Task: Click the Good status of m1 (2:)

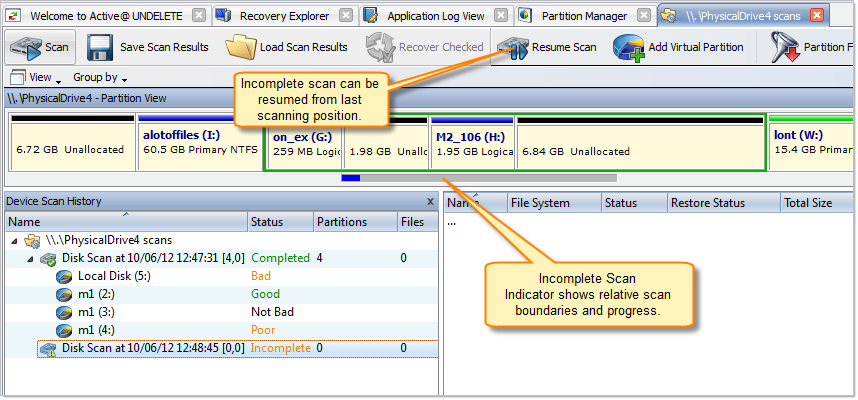Action: (x=265, y=294)
